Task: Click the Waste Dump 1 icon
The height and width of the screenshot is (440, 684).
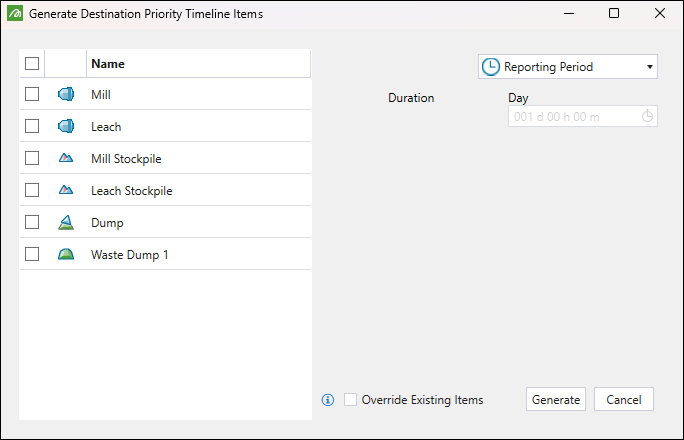Action: [x=66, y=254]
